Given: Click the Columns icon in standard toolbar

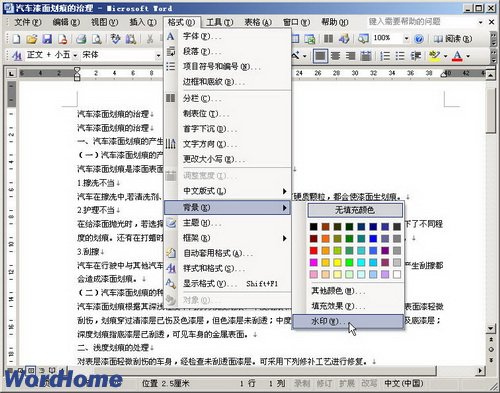Looking at the screenshot, I should [x=328, y=39].
